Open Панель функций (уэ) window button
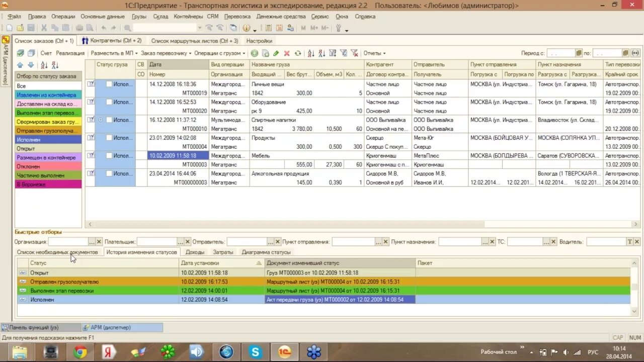 coord(41,327)
